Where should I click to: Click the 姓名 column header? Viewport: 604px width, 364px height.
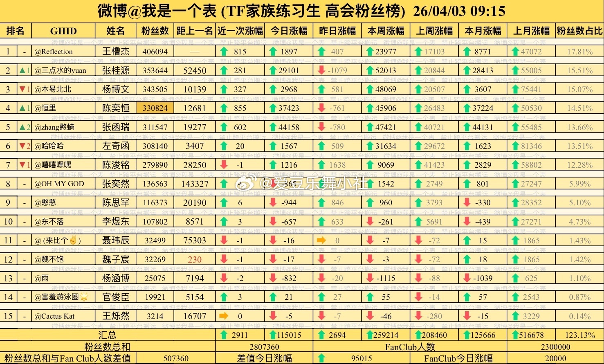click(116, 31)
